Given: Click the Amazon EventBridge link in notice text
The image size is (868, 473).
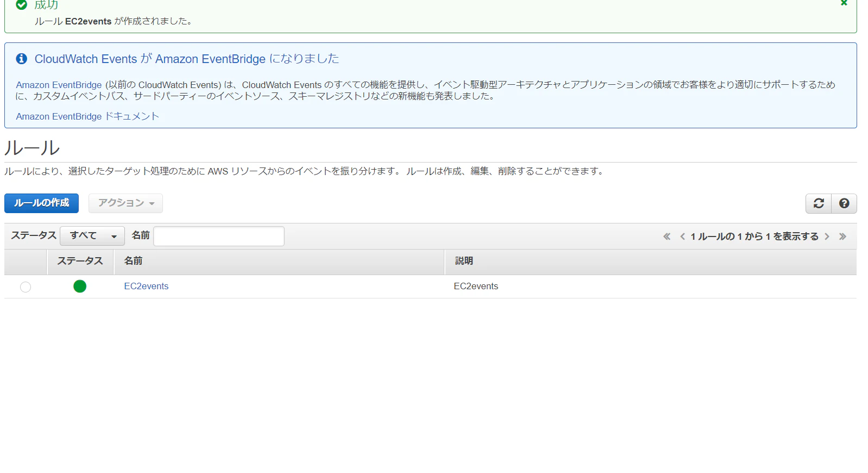Looking at the screenshot, I should tap(59, 85).
